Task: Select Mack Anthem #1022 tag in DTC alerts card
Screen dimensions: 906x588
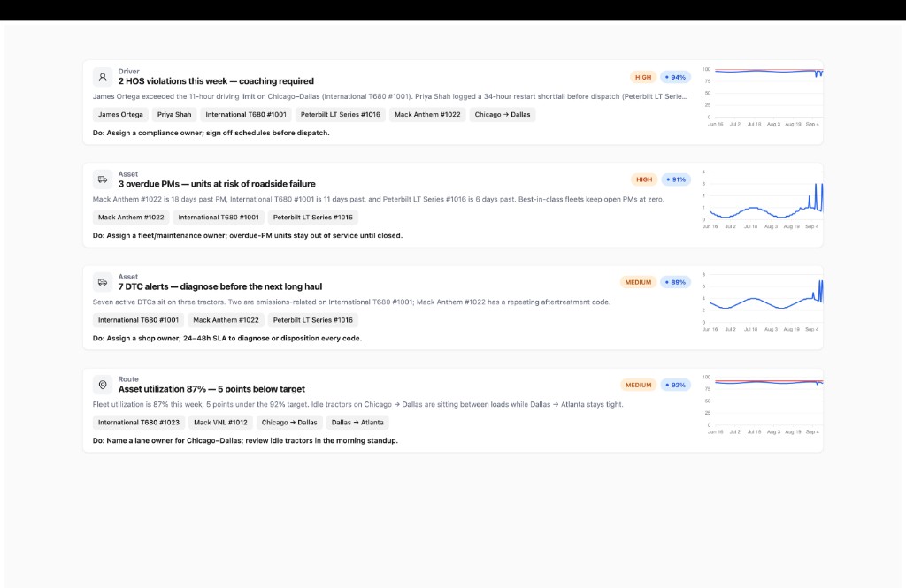Action: pyautogui.click(x=226, y=320)
